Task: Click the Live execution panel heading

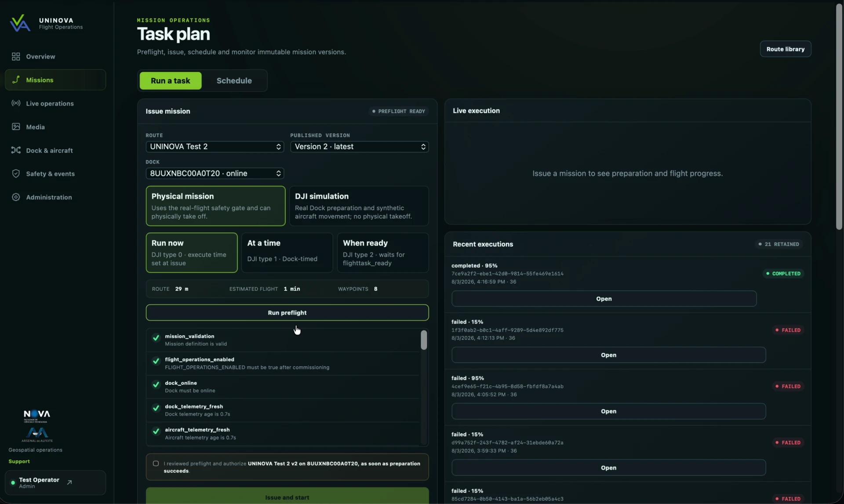Action: [x=476, y=111]
